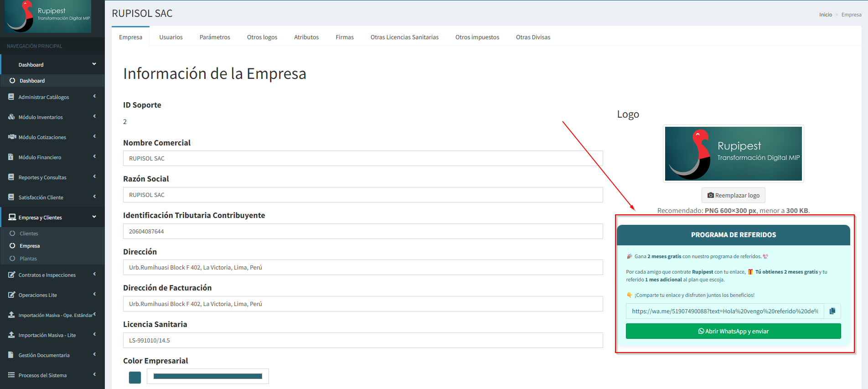This screenshot has width=868, height=389.
Task: Expand Operaciones Lite chevron
Action: [94, 294]
